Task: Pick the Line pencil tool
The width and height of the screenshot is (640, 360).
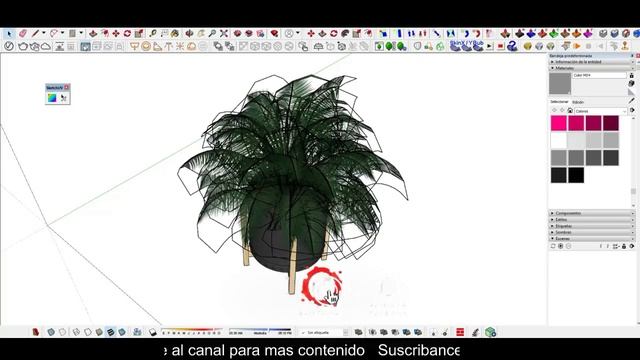Action: (x=36, y=33)
